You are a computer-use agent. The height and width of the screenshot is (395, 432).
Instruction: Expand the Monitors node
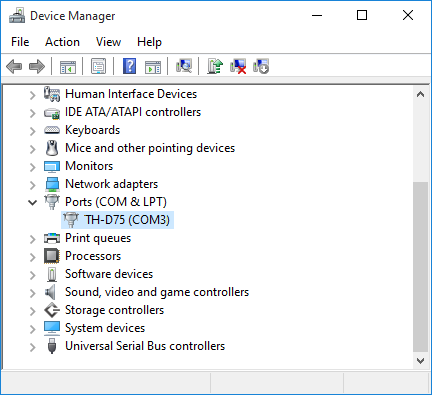click(x=32, y=167)
